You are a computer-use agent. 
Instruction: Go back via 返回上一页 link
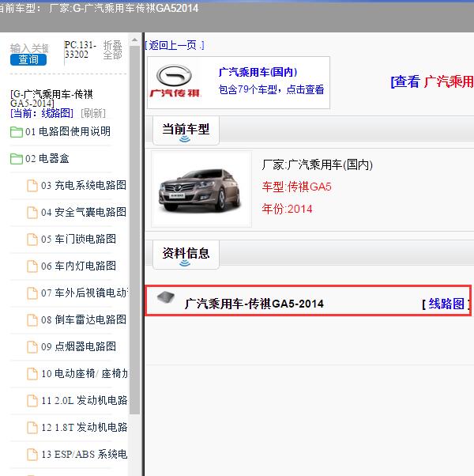point(175,45)
